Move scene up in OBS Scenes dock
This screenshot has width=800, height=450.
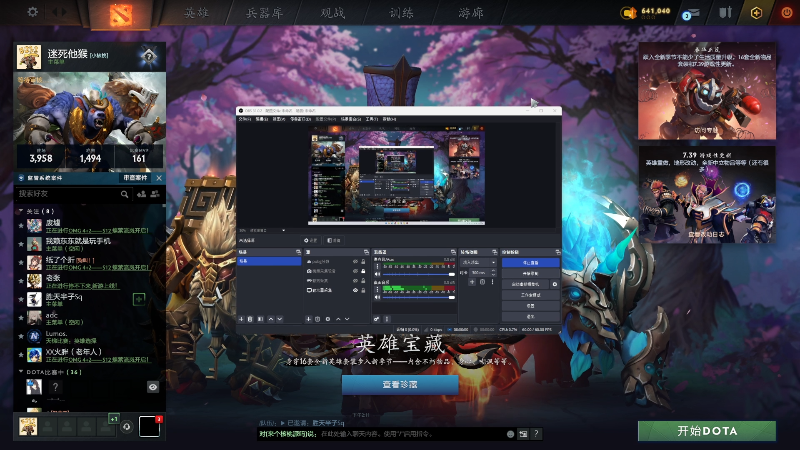click(x=271, y=319)
